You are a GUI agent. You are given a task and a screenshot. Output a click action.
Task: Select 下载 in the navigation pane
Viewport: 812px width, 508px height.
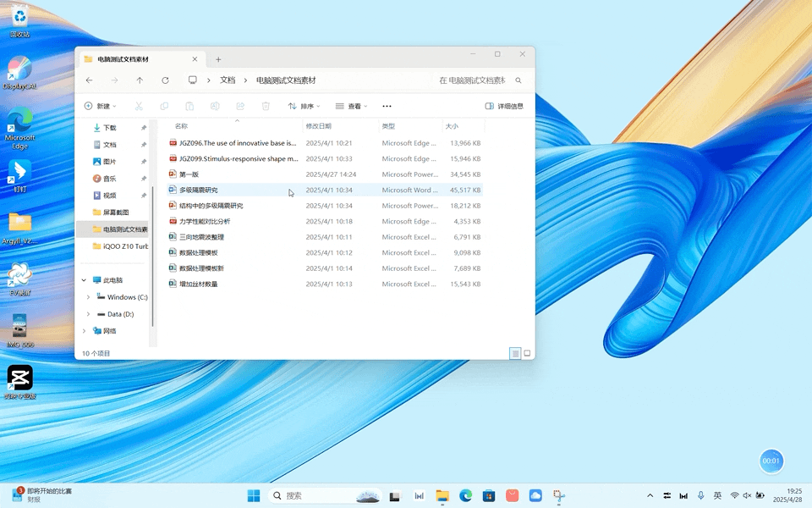click(109, 128)
